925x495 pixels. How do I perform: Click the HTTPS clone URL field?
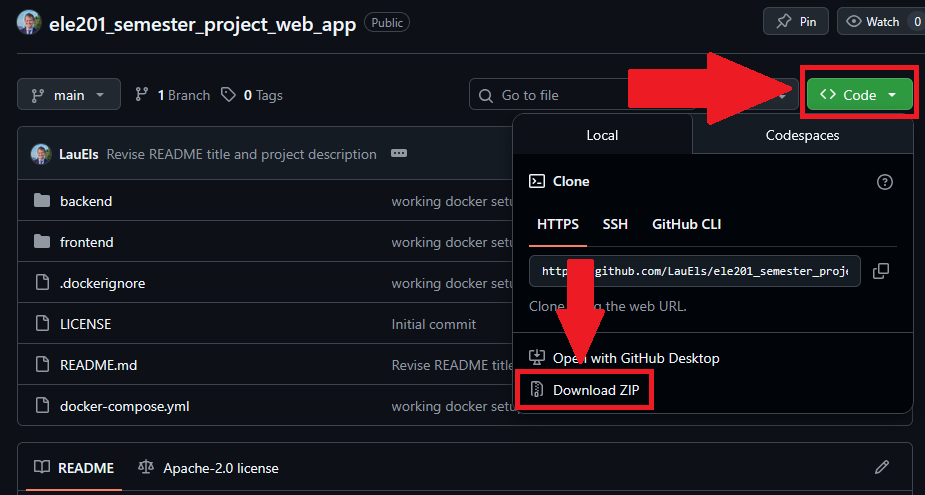tap(695, 271)
